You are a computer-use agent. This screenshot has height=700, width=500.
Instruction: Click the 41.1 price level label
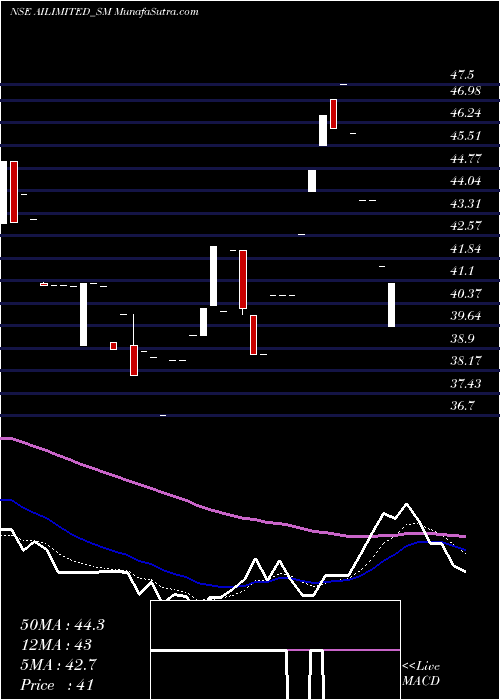click(462, 271)
